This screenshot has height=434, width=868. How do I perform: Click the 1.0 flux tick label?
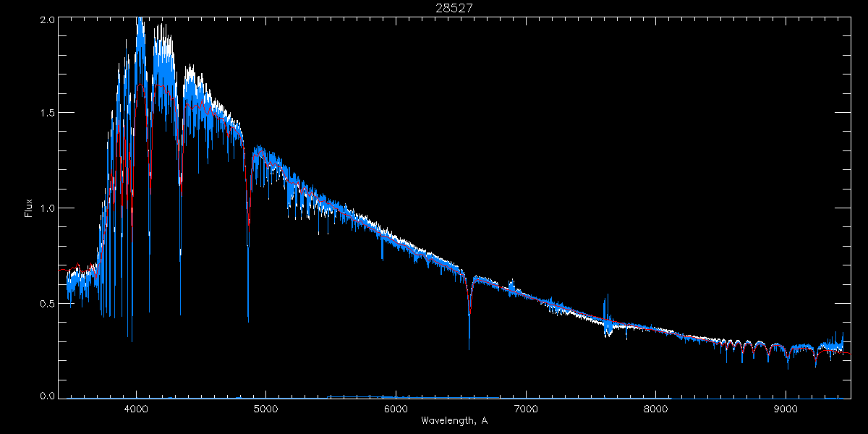[x=47, y=208]
